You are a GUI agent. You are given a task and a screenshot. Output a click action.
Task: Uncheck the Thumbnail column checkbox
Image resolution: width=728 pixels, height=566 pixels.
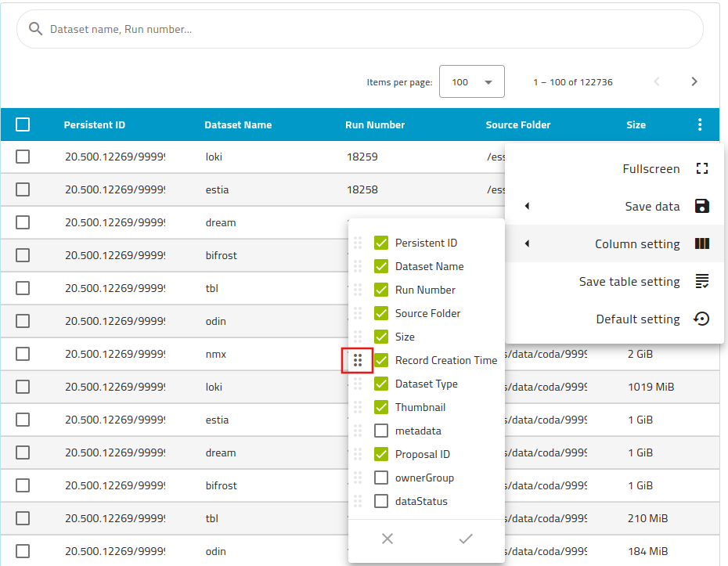[x=381, y=407]
